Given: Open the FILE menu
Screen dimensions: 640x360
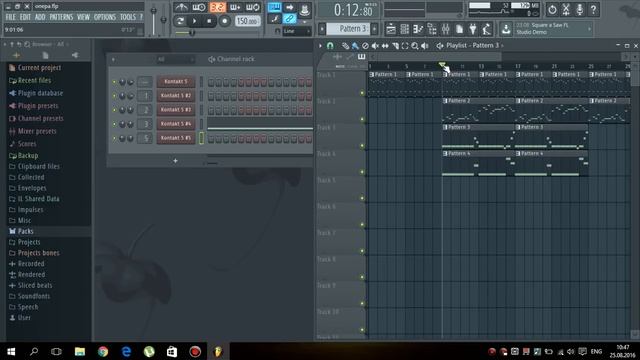Looking at the screenshot, I should point(11,17).
